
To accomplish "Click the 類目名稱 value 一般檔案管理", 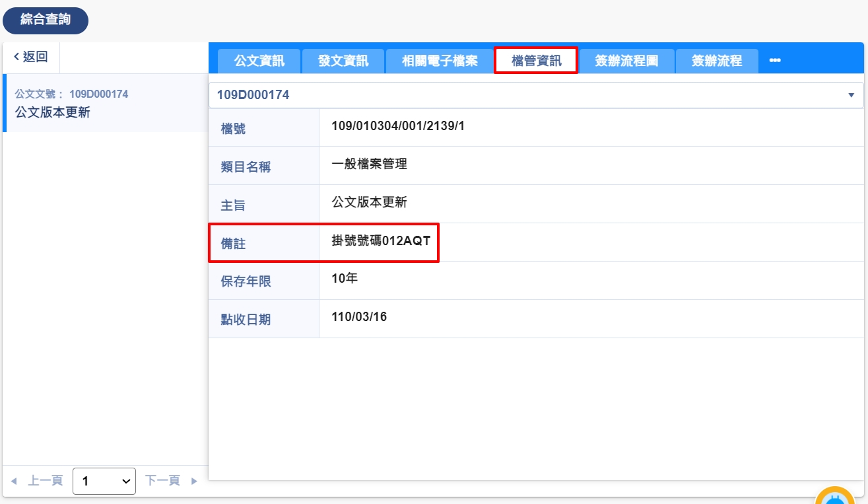I will point(369,164).
